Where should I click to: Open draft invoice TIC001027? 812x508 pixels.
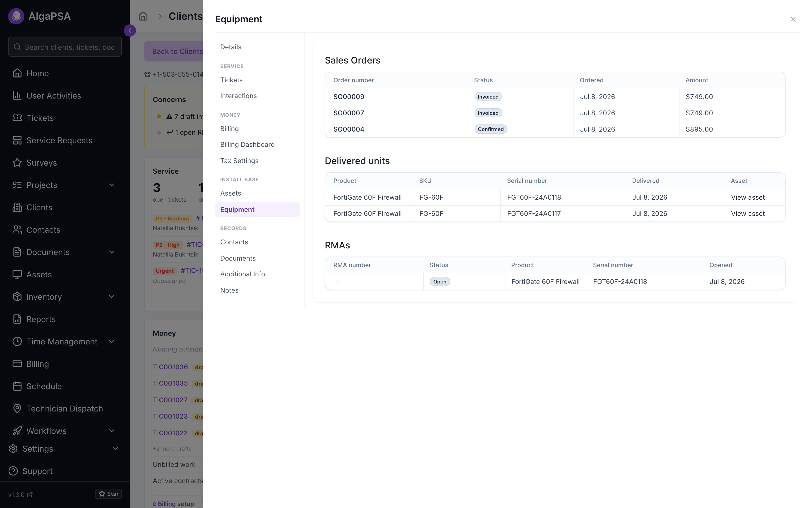tap(170, 400)
